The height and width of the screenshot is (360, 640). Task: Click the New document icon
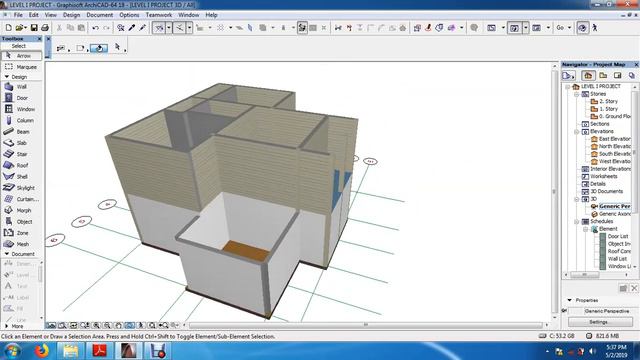[8, 28]
